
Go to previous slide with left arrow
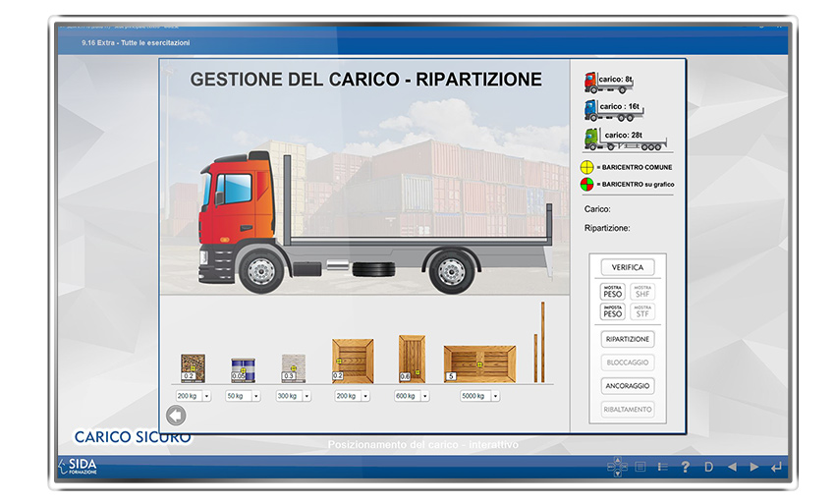click(731, 467)
